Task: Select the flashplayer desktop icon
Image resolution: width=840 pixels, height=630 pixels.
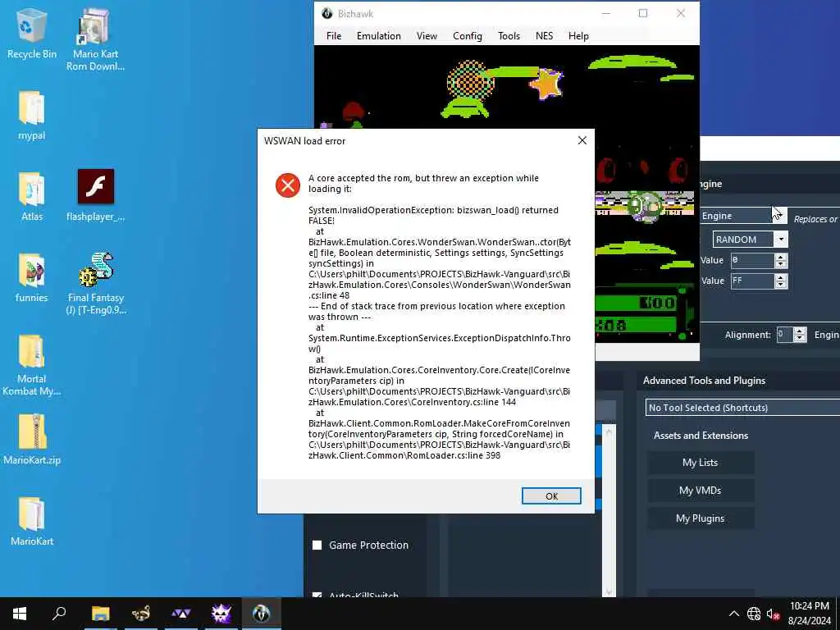Action: tap(95, 195)
